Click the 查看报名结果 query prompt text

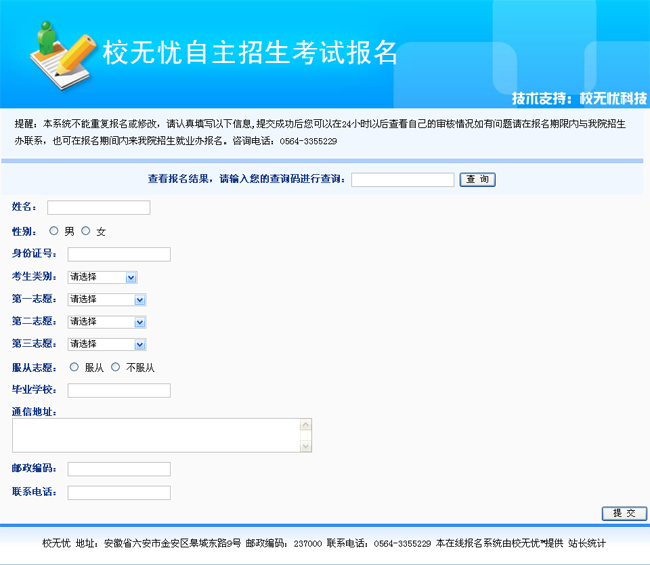[247, 179]
